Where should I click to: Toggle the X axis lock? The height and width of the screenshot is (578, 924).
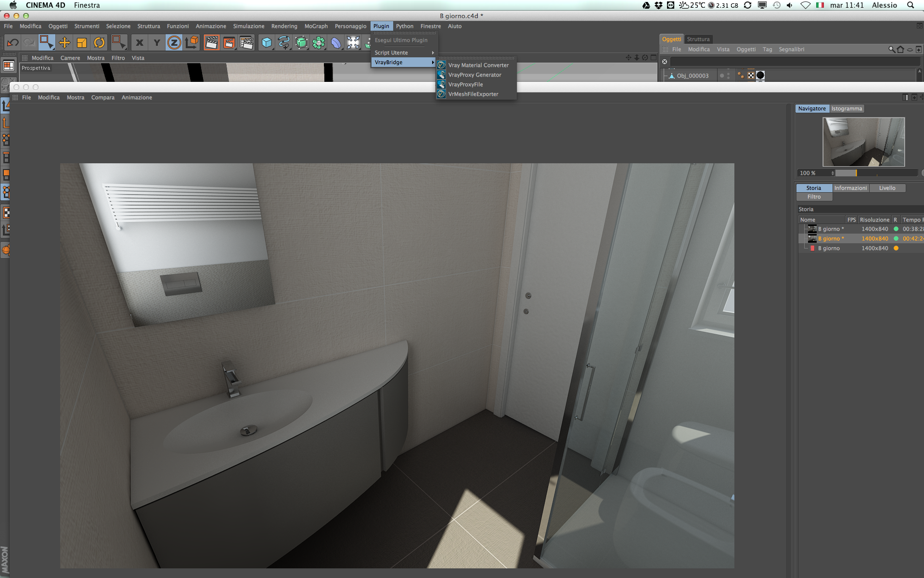(140, 43)
